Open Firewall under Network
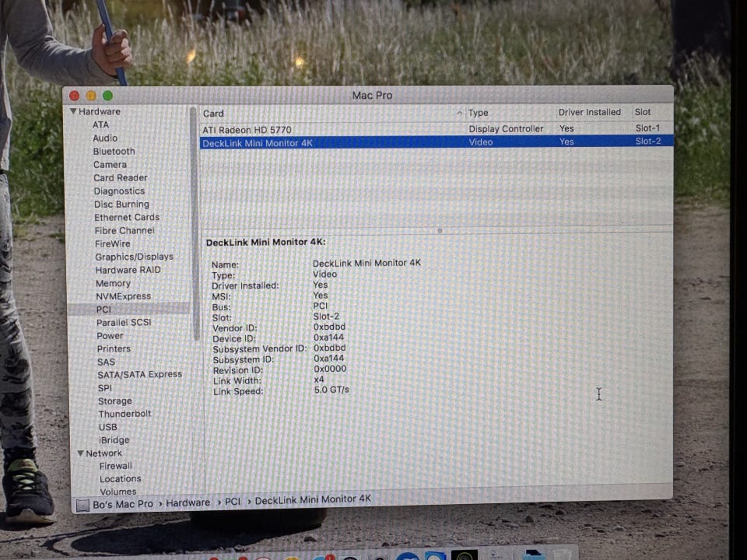Viewport: 747px width, 560px height. (x=116, y=466)
